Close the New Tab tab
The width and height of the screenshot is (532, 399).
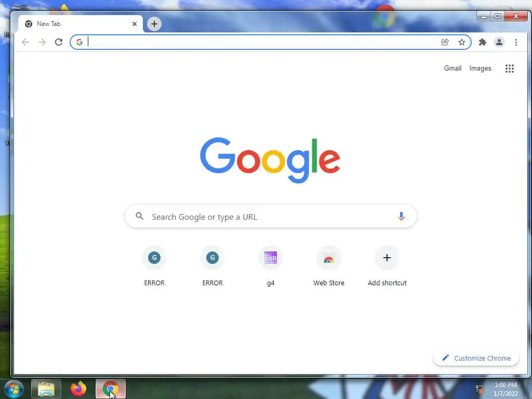click(135, 24)
